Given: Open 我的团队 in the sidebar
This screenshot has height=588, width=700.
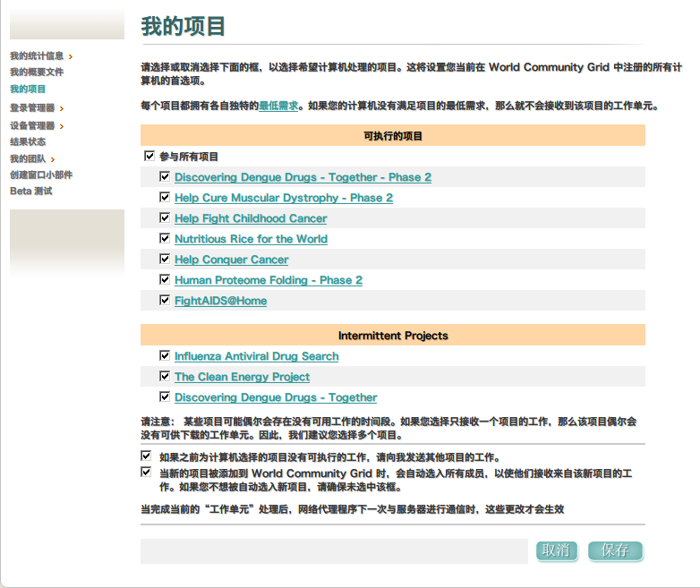Looking at the screenshot, I should [x=28, y=159].
